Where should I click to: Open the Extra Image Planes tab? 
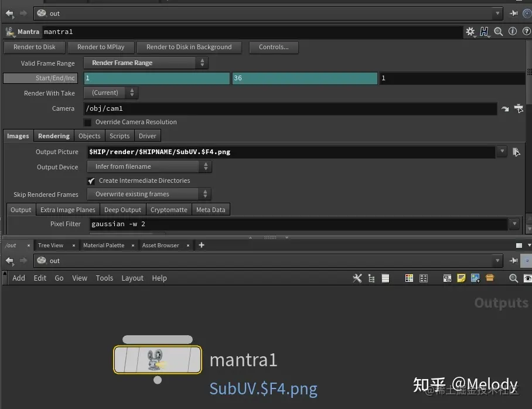click(x=68, y=210)
